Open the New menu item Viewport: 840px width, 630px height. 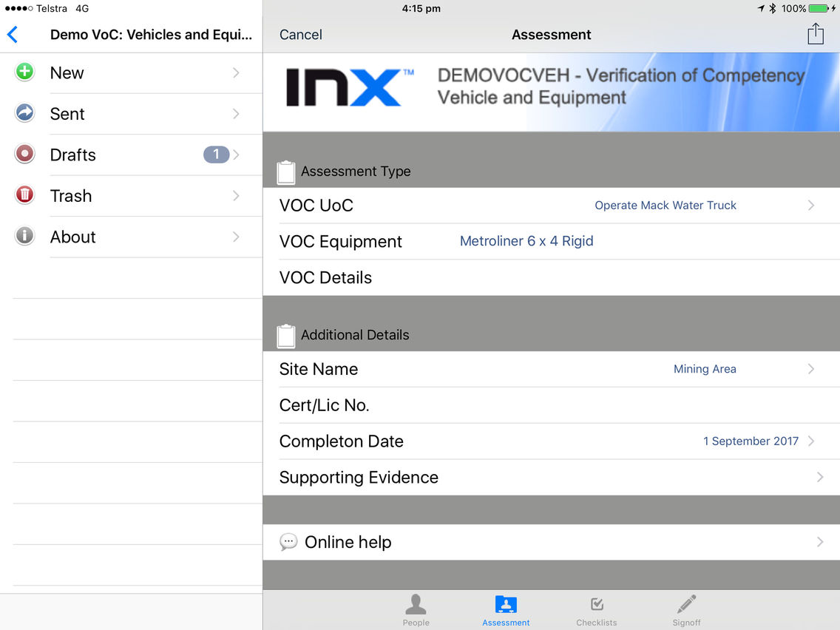(132, 73)
